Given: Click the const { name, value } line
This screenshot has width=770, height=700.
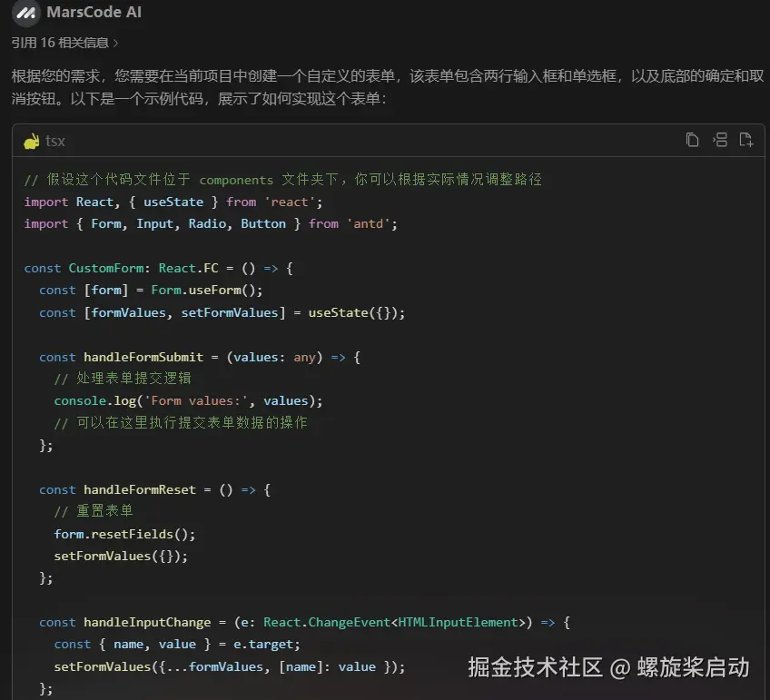Looking at the screenshot, I should (x=177, y=644).
